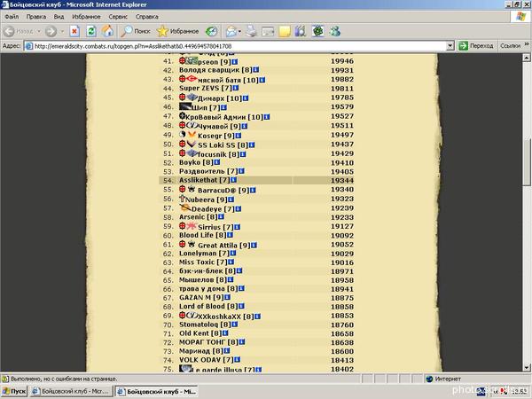Click the browser Forward arrow button
The image size is (532, 399).
pyautogui.click(x=51, y=32)
